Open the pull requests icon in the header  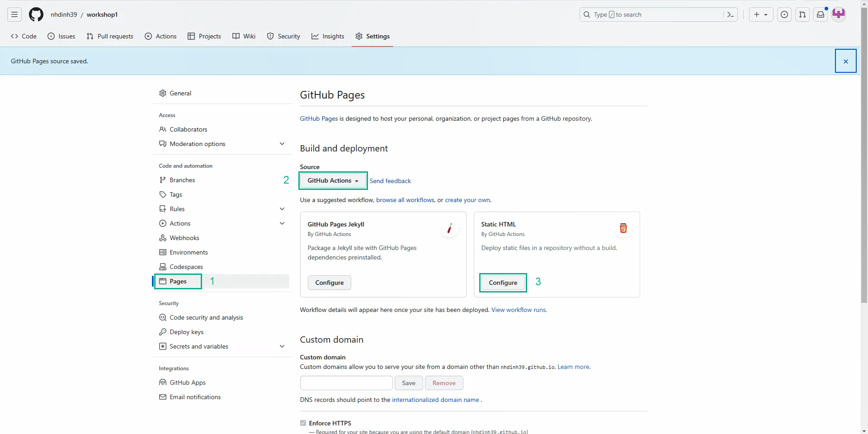click(x=802, y=14)
